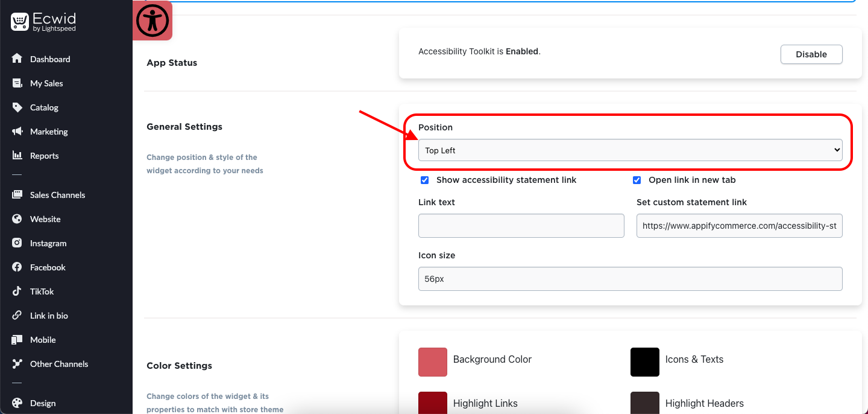
Task: Pick the Highlight Headers color swatch
Action: 645,403
